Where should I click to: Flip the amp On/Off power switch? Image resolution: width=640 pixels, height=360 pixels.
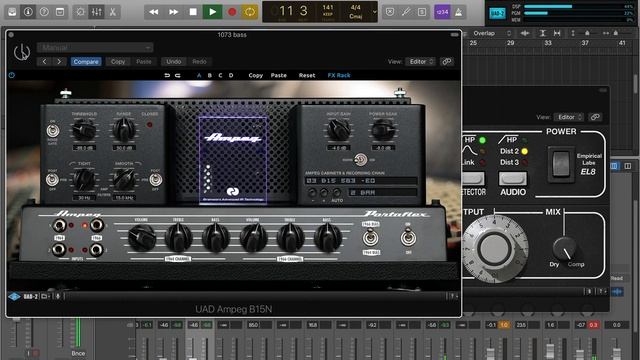pyautogui.click(x=408, y=237)
